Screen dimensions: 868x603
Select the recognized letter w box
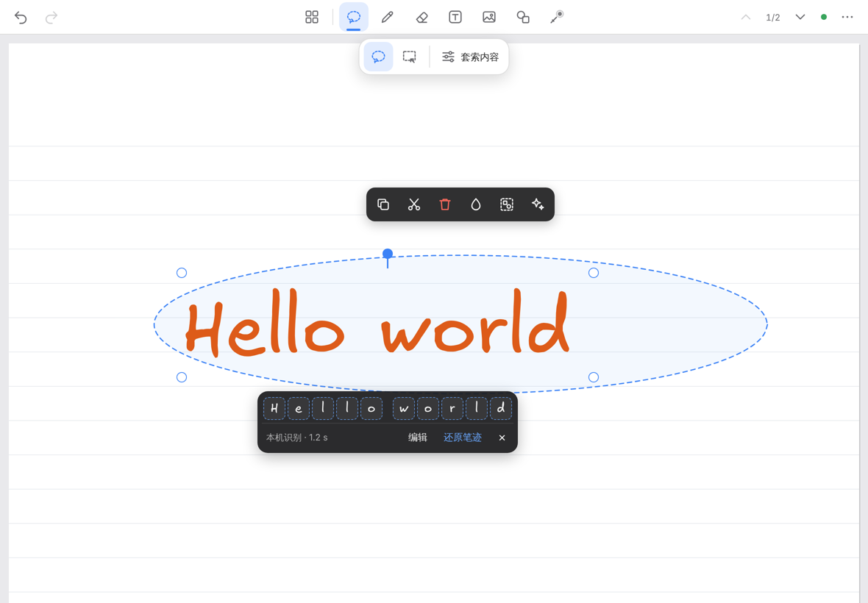(x=404, y=408)
